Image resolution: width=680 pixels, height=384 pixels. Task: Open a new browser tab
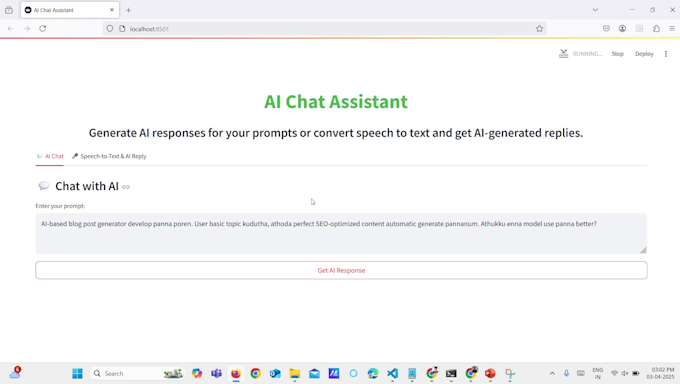[128, 10]
